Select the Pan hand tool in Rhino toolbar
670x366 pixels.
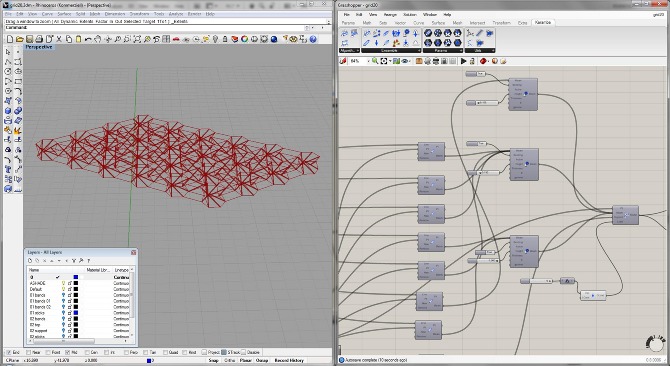coord(98,39)
